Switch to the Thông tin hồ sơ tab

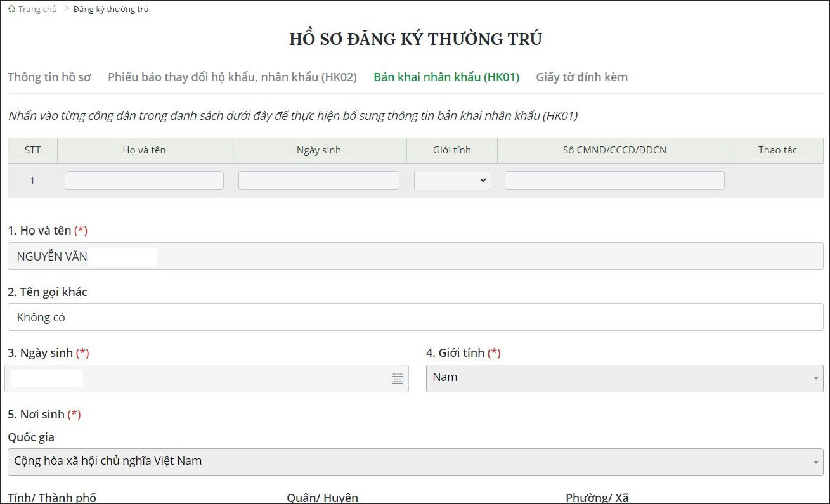[49, 77]
